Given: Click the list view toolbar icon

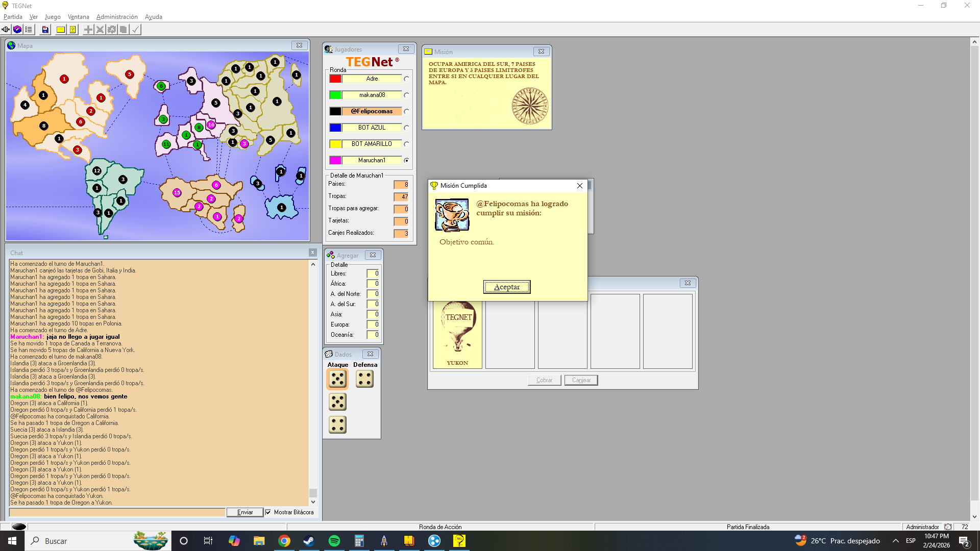Looking at the screenshot, I should [29, 30].
